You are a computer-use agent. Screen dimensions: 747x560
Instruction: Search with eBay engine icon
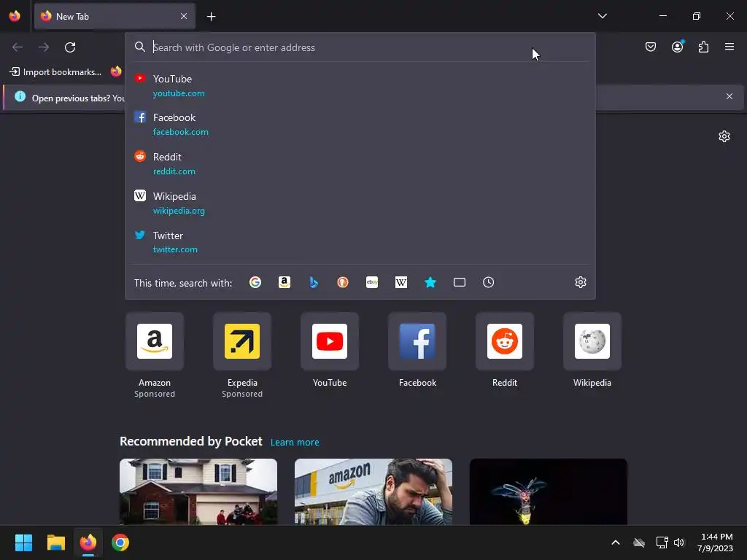(x=372, y=282)
